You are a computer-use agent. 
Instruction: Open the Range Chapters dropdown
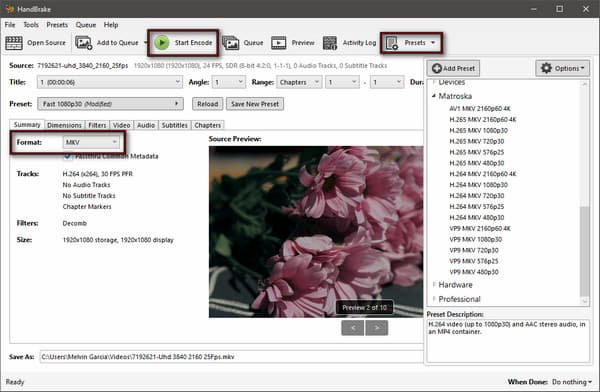pyautogui.click(x=298, y=82)
